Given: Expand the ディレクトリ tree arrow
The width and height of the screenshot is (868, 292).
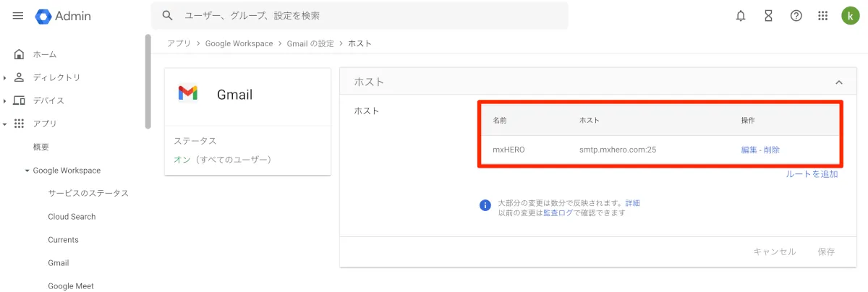Looking at the screenshot, I should [5, 77].
